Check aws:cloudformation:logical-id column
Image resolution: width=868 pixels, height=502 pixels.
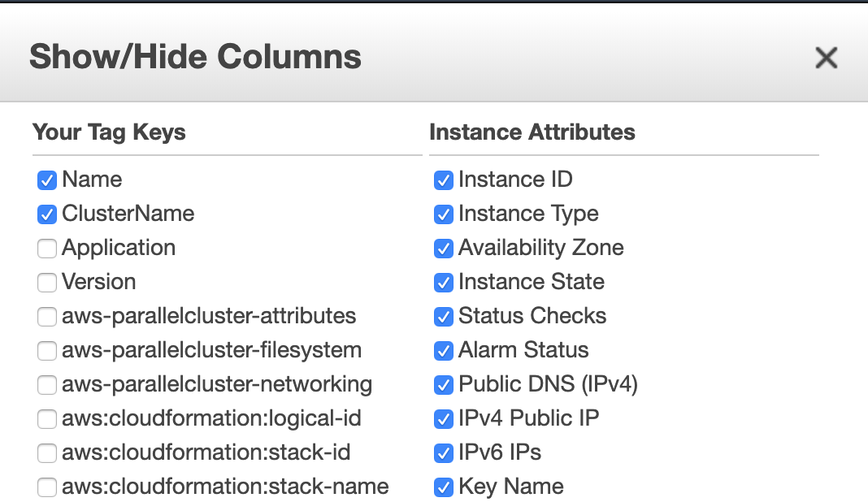(46, 419)
